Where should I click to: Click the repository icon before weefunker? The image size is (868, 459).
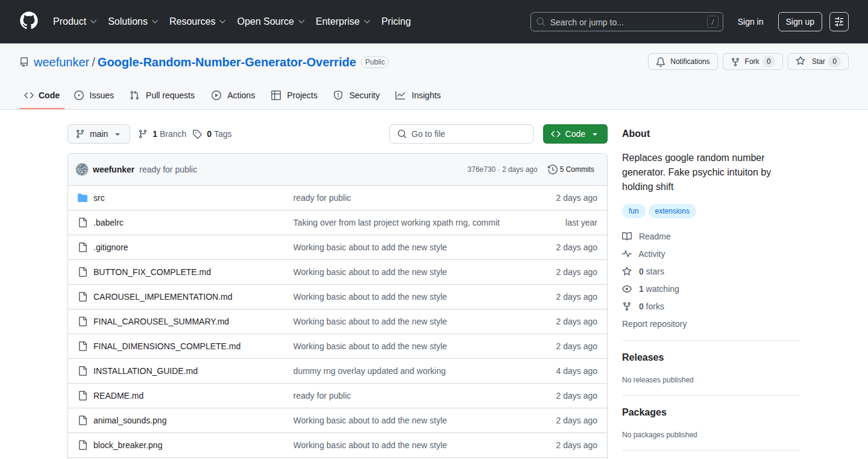tap(24, 62)
